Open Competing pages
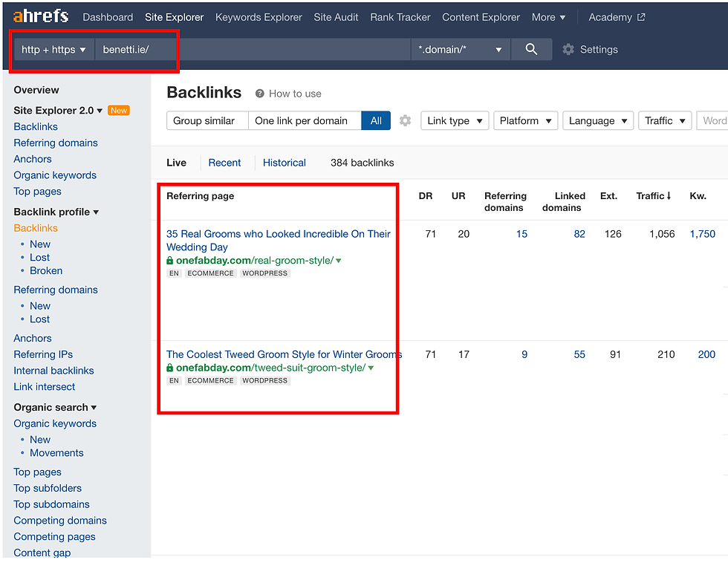The width and height of the screenshot is (728, 563). click(x=54, y=537)
